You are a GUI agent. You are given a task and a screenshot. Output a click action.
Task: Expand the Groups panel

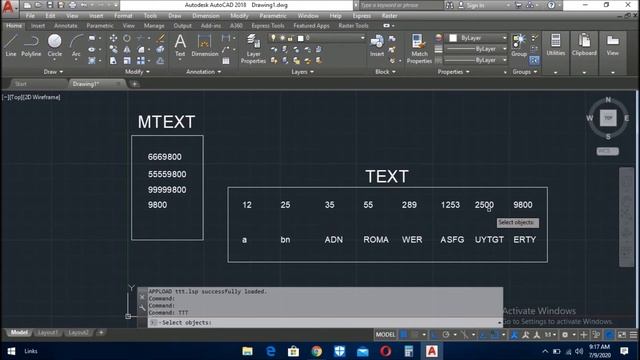point(524,72)
